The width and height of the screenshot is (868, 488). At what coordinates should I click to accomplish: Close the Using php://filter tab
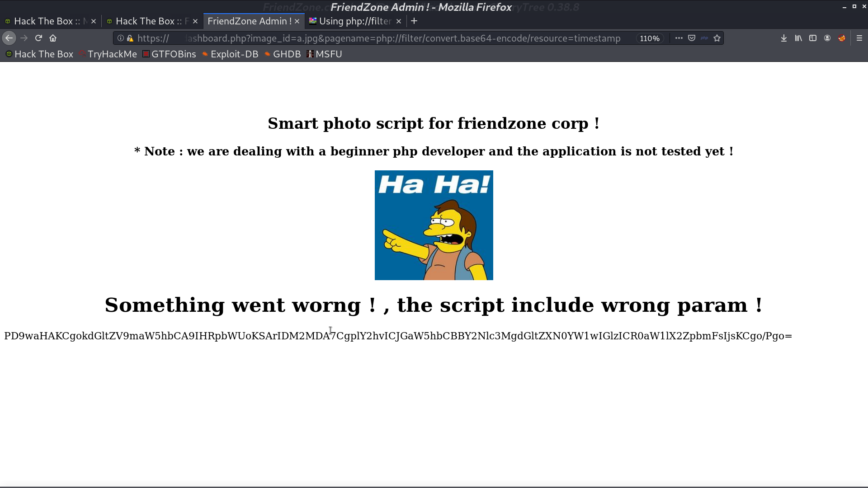pos(399,21)
